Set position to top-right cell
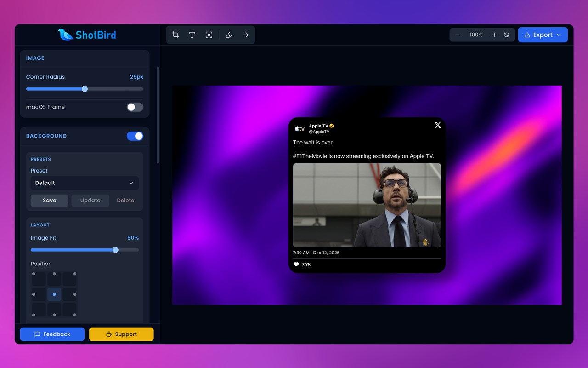The width and height of the screenshot is (588, 368). click(x=70, y=279)
